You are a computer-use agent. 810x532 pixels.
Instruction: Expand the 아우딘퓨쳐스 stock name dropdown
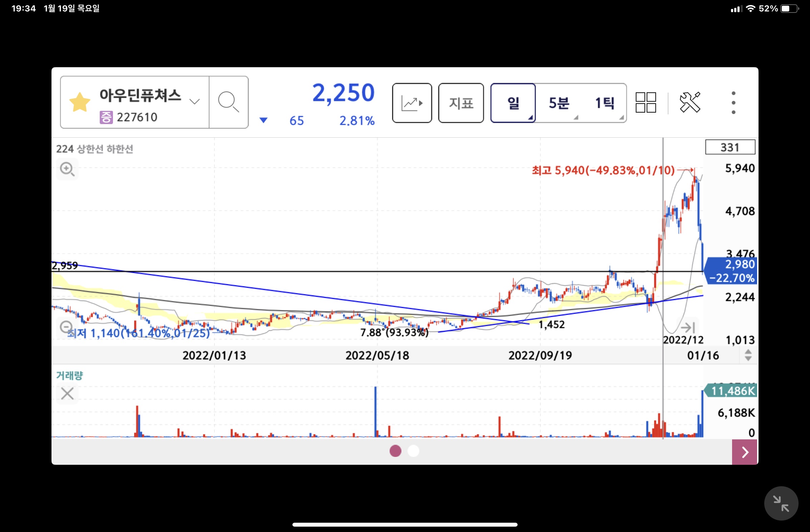[194, 102]
